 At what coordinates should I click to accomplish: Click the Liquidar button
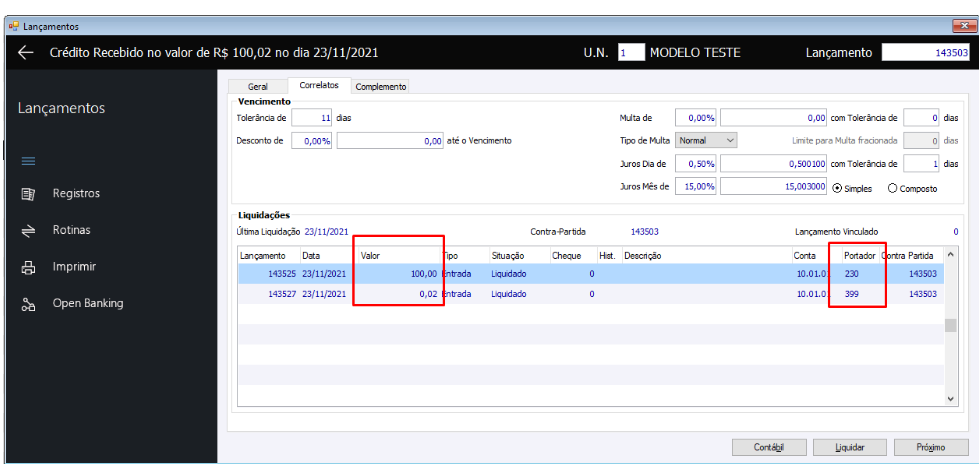[850, 447]
